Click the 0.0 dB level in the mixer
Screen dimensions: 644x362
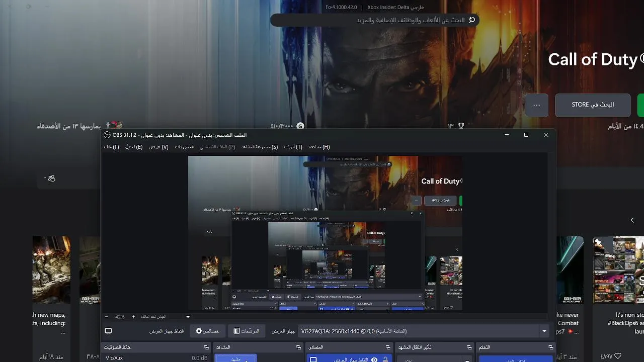[200, 358]
